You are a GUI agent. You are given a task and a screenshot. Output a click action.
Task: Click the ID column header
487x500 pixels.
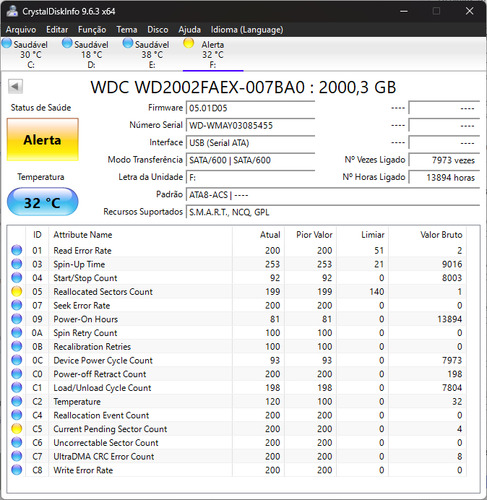pyautogui.click(x=37, y=235)
